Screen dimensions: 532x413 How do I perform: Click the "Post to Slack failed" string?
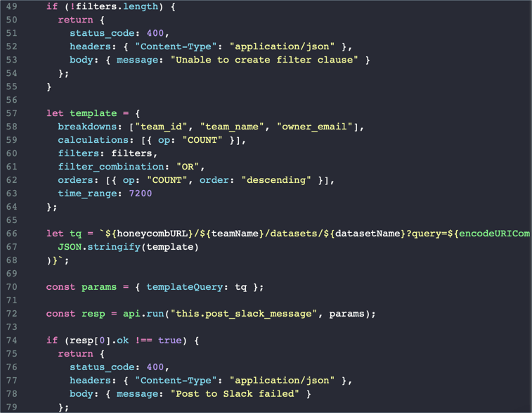coord(235,393)
